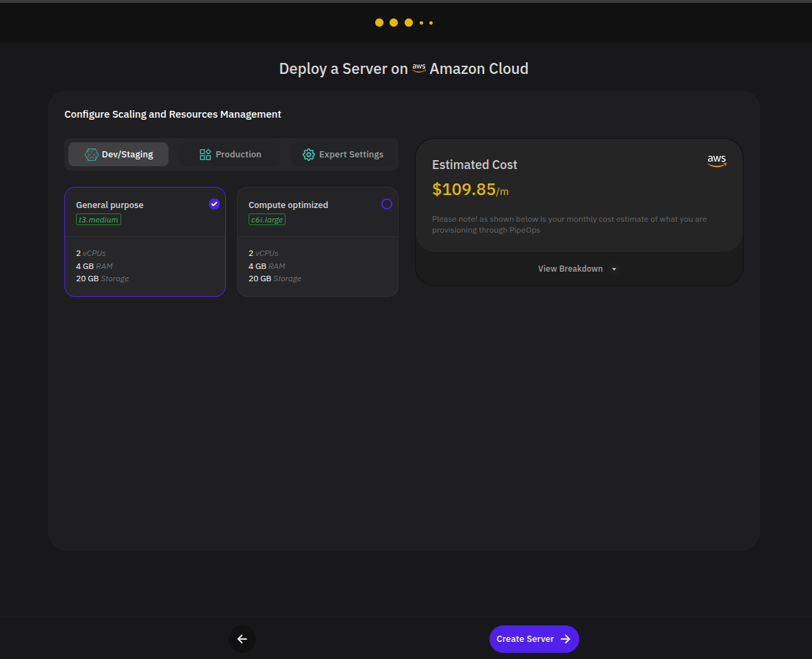Click the fourth small progress dot
812x659 pixels.
click(x=421, y=23)
